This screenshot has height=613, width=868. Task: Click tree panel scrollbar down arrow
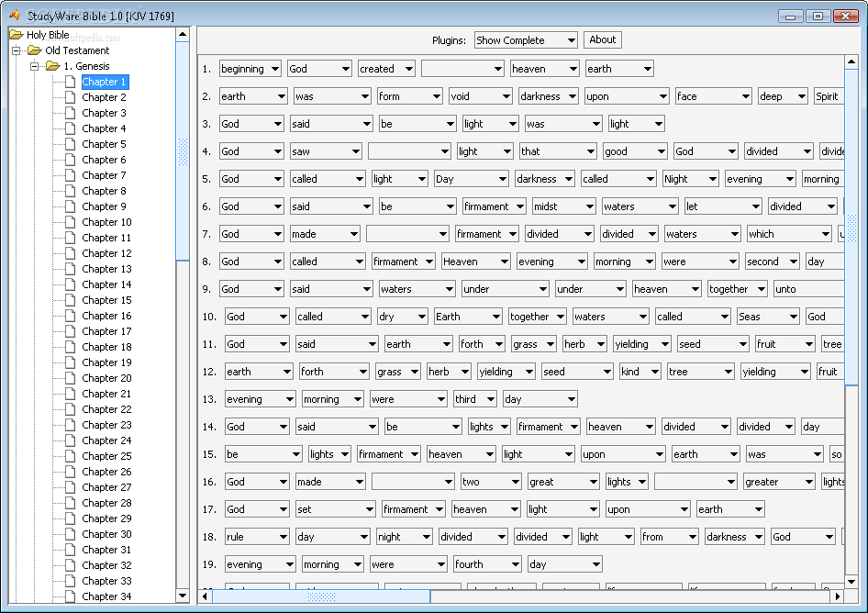[x=183, y=596]
